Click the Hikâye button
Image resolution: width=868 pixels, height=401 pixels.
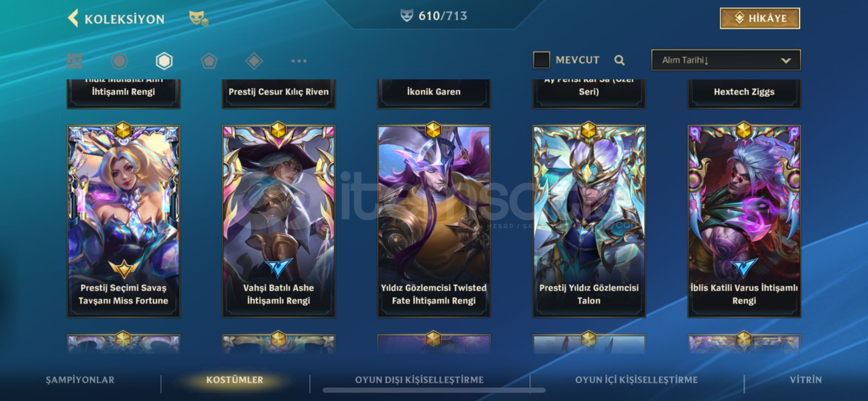coord(759,18)
